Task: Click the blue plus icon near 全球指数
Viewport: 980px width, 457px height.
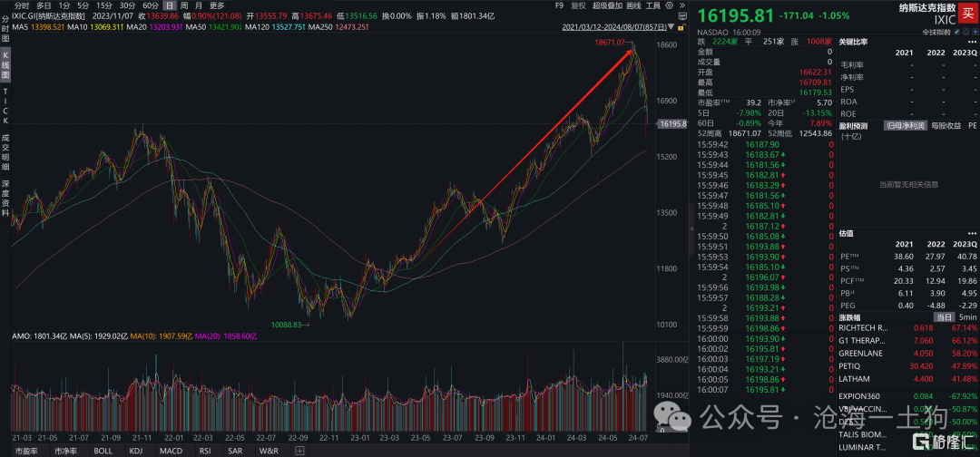Action: (975, 31)
